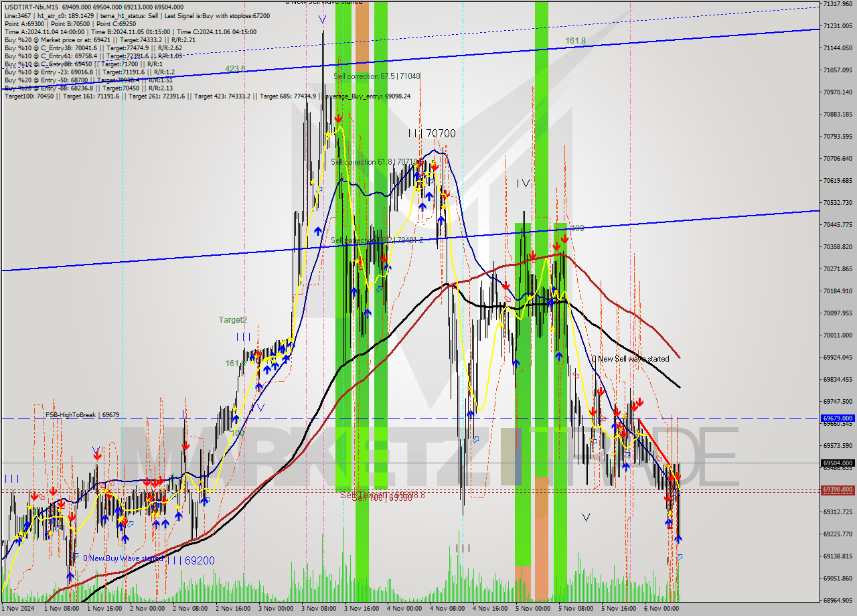Screen dimensions: 857x616
Task: Click the 'I V' wave label near 5 Nov
Action: 523,183
